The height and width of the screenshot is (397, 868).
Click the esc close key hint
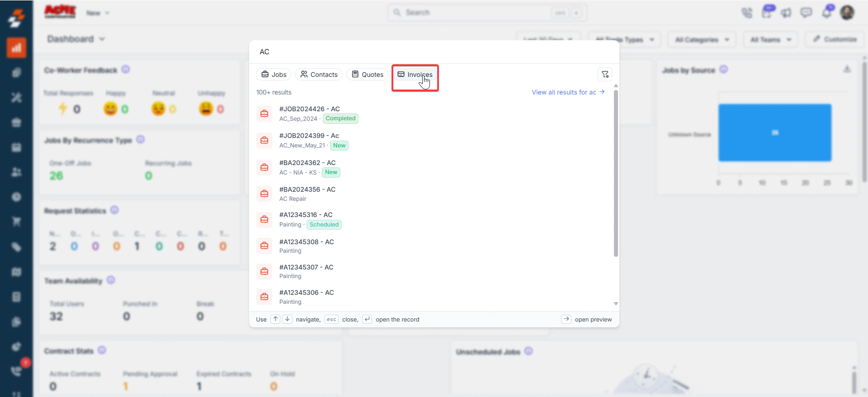click(331, 319)
